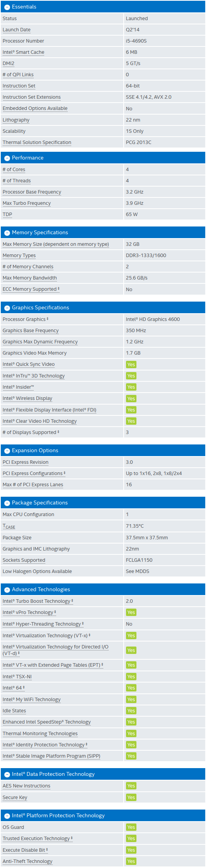Collapse Memory Specifications minus icon
Image resolution: width=206 pixels, height=868 pixels.
[x=7, y=233]
